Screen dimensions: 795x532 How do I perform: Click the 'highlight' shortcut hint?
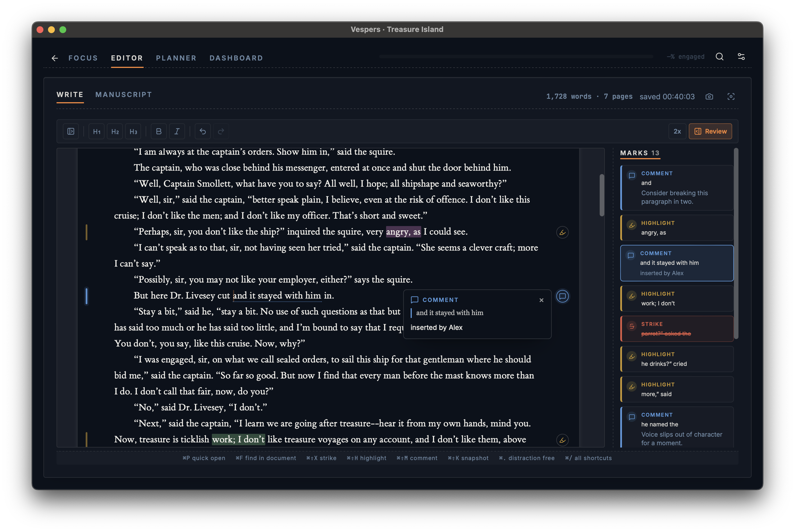(367, 458)
